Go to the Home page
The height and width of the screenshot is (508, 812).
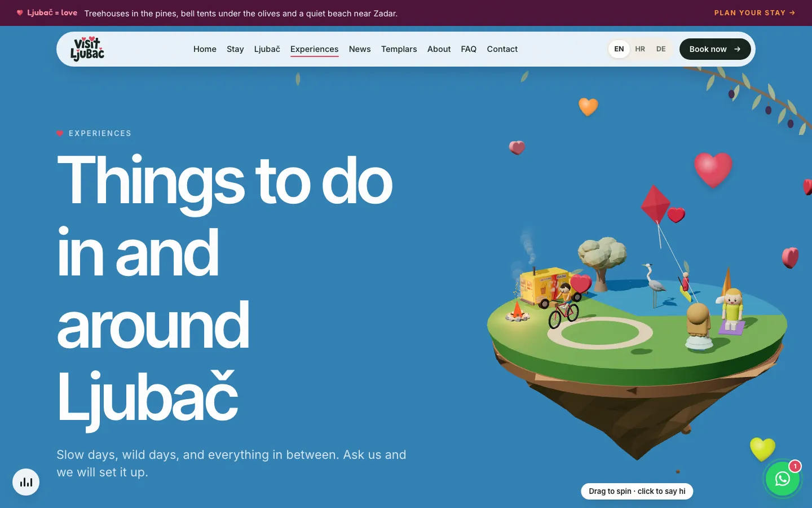point(205,49)
